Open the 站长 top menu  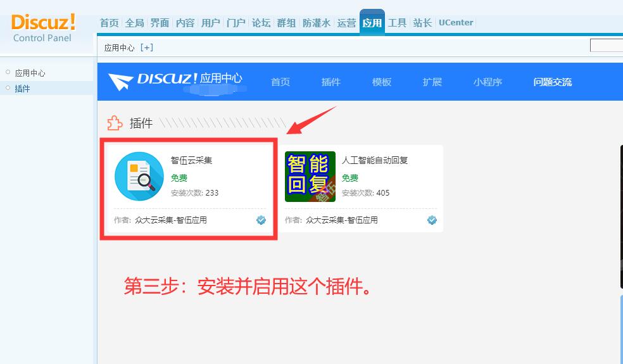pyautogui.click(x=422, y=23)
